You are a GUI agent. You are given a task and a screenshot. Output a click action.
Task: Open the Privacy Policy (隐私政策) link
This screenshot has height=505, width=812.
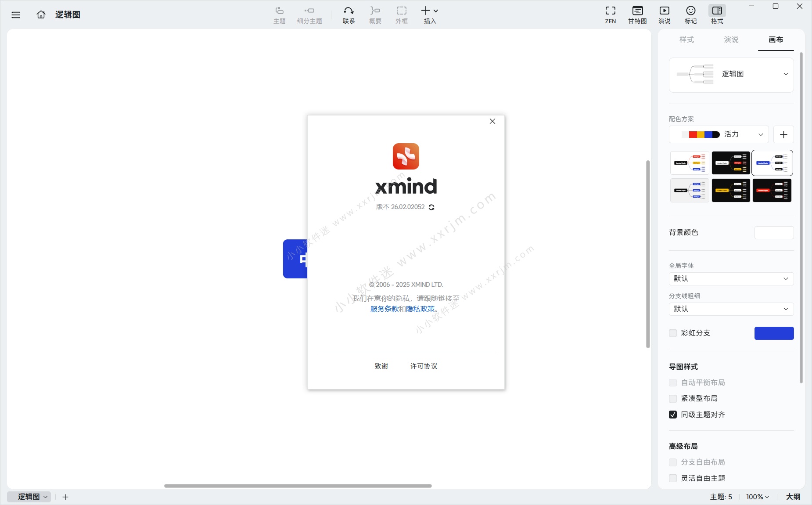pyautogui.click(x=420, y=309)
